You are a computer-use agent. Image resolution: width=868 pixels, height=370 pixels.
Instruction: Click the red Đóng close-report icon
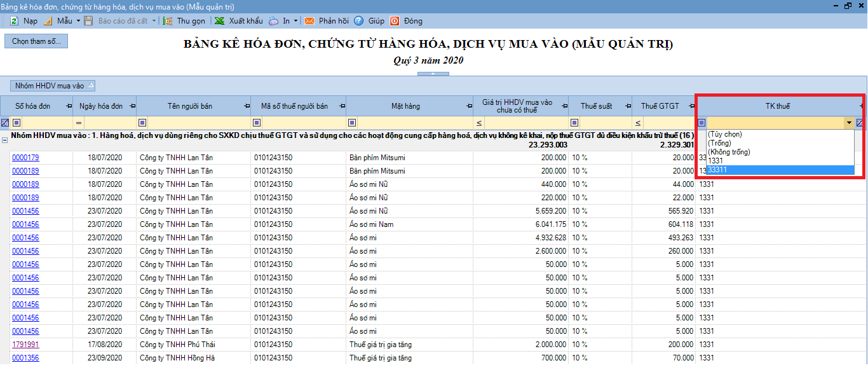(x=395, y=21)
